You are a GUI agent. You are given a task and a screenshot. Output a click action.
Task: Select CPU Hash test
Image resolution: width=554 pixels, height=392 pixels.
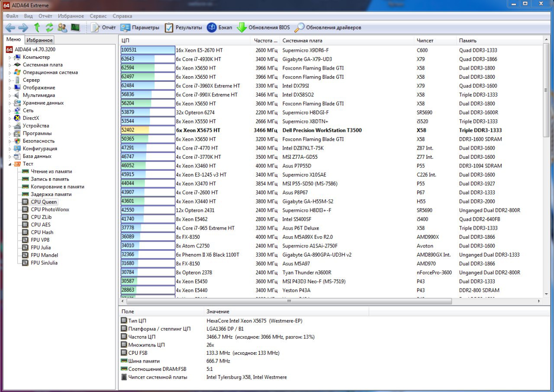pyautogui.click(x=42, y=232)
